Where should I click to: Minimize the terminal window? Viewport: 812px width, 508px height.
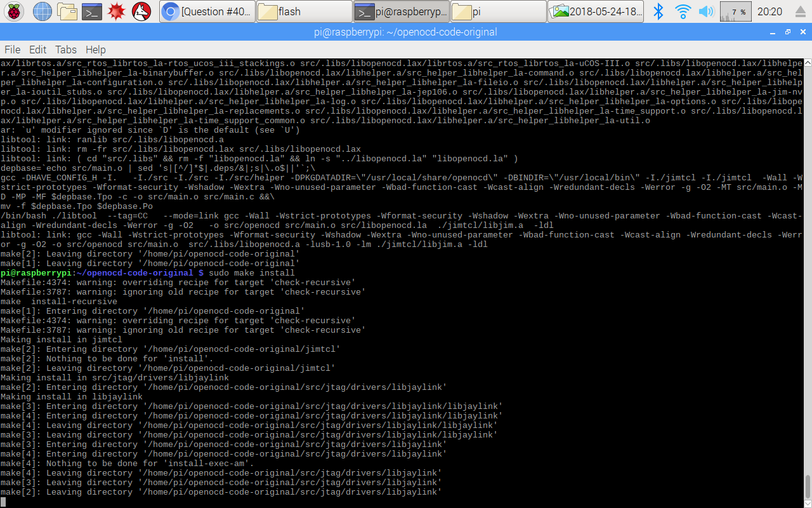(773, 32)
